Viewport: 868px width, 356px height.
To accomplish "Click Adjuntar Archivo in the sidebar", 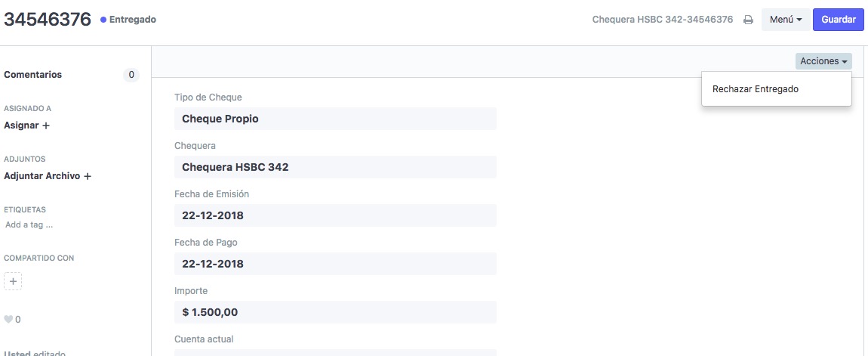I will coord(42,176).
